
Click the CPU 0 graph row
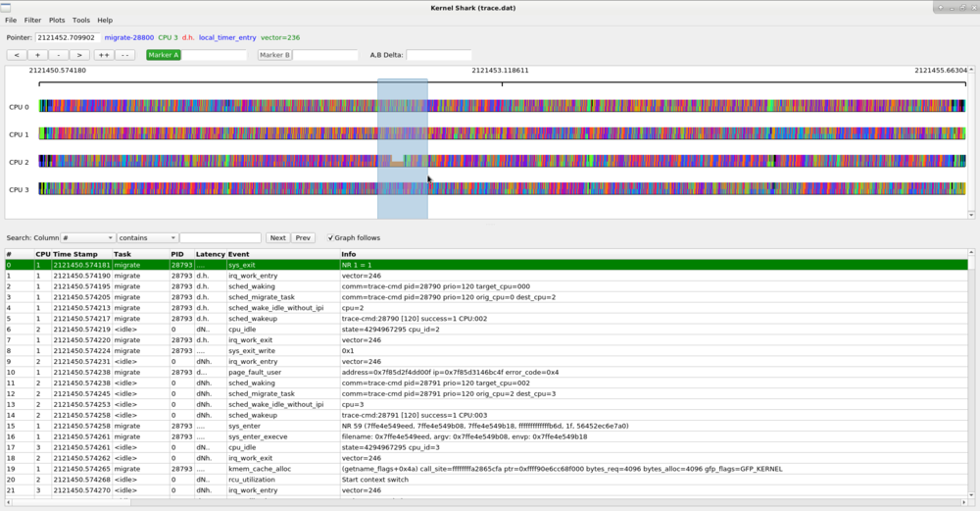502,106
